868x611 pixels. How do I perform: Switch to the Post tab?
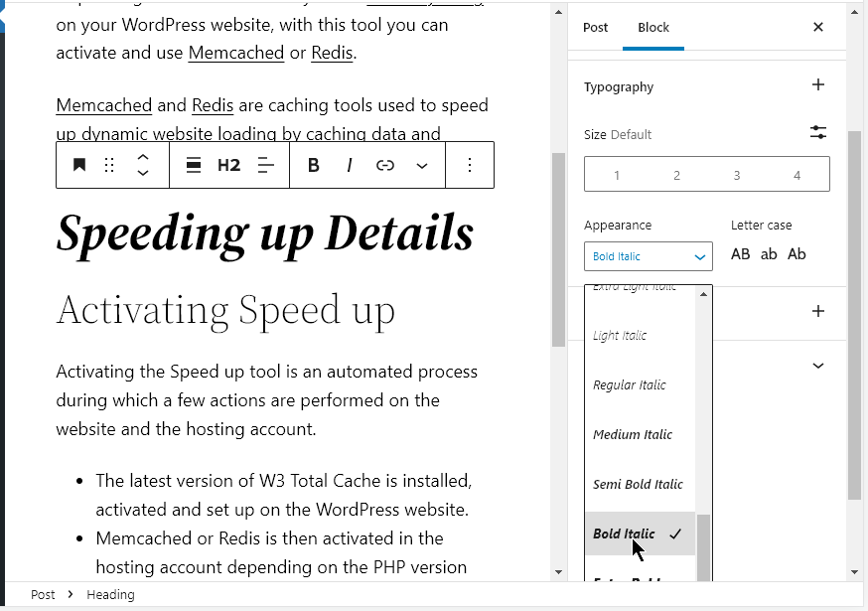pos(596,27)
